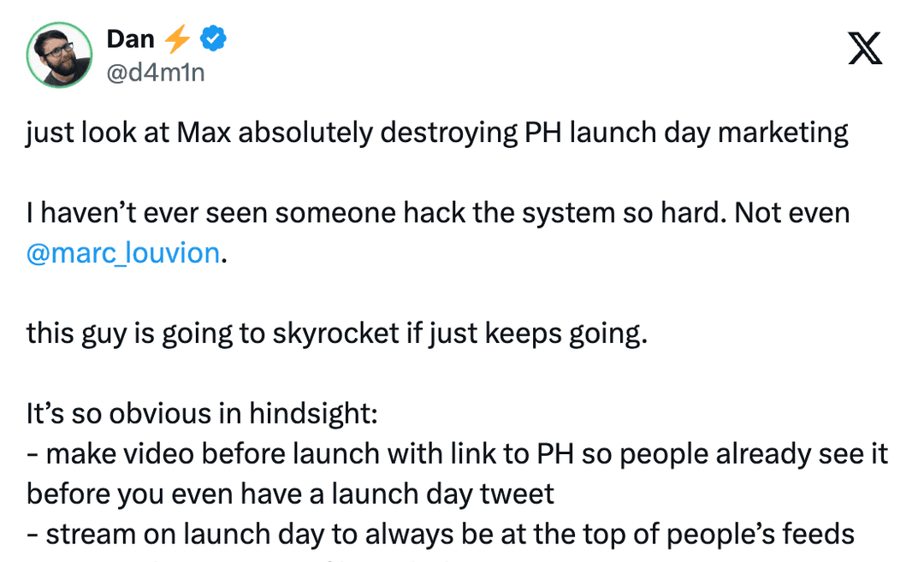Open Dan's profile picture

click(60, 55)
